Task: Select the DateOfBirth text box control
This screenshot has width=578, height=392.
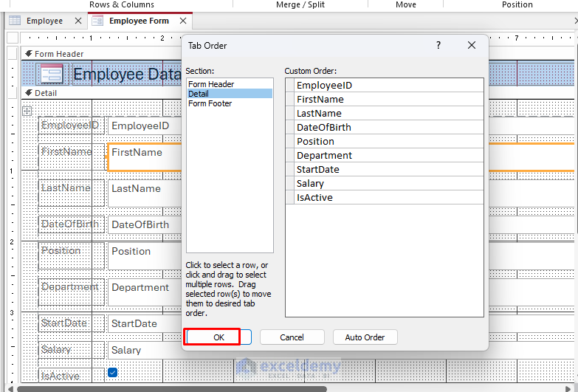Action: (x=145, y=224)
